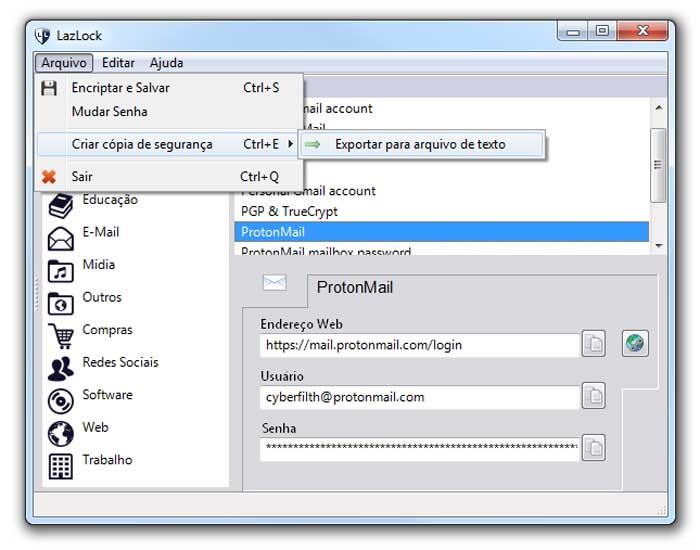This screenshot has height=550, width=700.
Task: Copy the Senha password
Action: pyautogui.click(x=593, y=447)
